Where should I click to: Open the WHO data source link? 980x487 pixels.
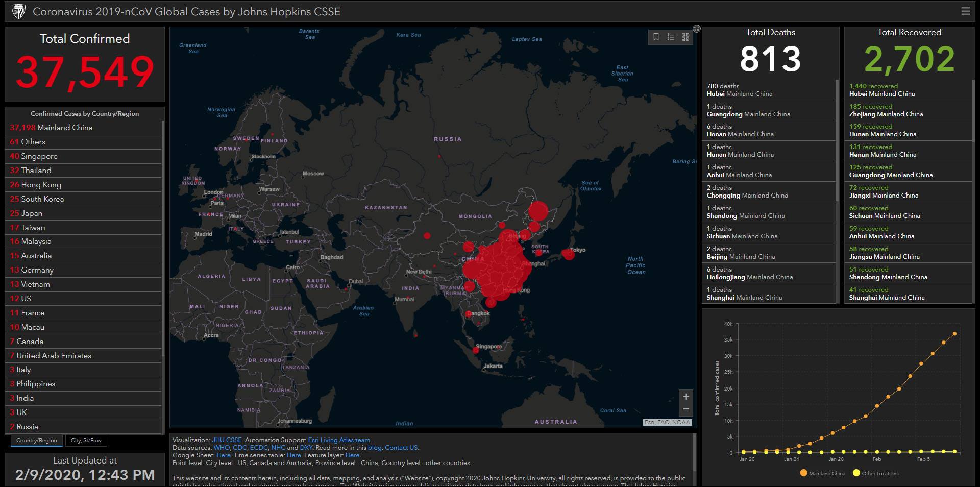(x=222, y=448)
